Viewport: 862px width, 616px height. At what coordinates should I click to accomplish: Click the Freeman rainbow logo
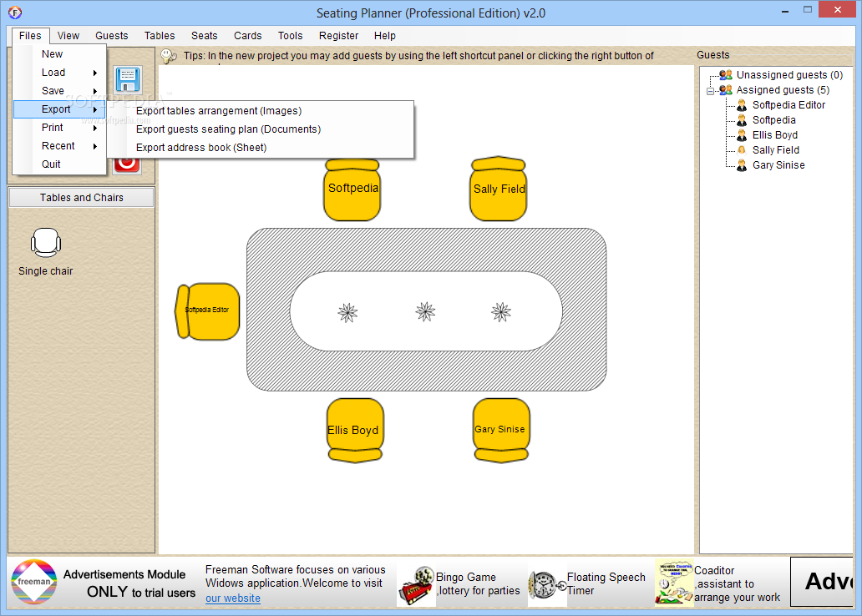pyautogui.click(x=34, y=582)
